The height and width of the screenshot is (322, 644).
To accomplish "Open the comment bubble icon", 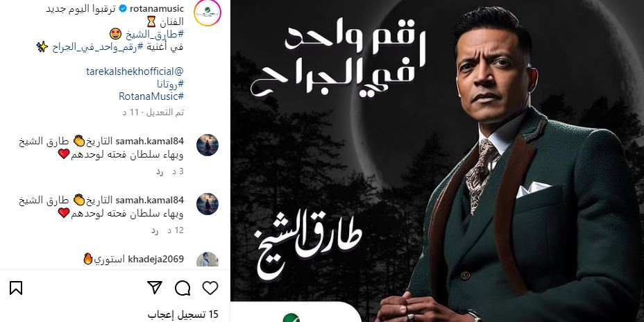I will (183, 288).
